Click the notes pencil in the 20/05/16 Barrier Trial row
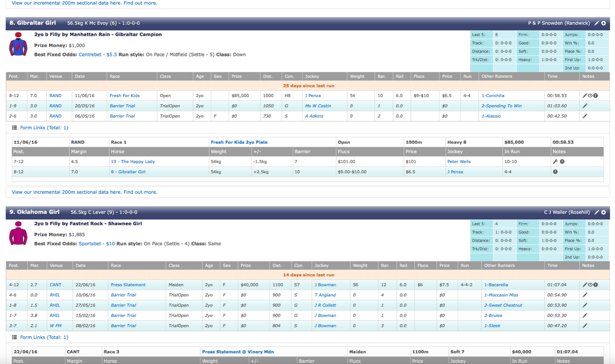This screenshot has width=615, height=364. pos(584,106)
